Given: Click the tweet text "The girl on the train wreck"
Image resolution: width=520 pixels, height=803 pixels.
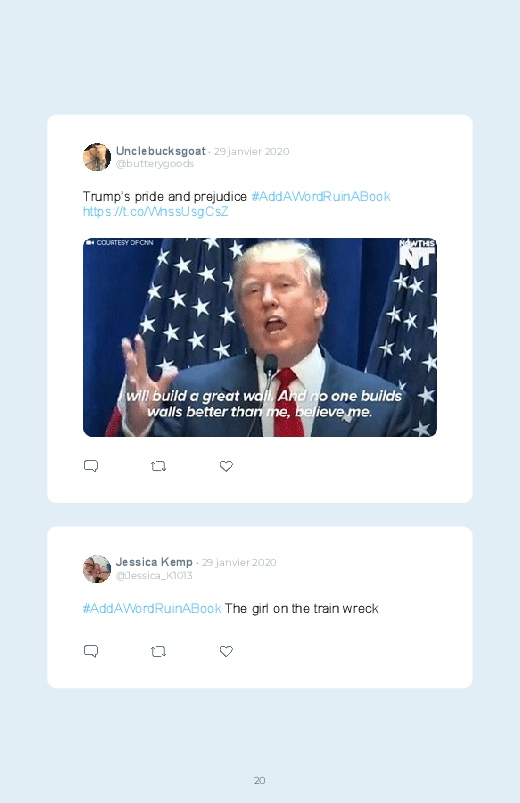Looking at the screenshot, I should point(302,608).
